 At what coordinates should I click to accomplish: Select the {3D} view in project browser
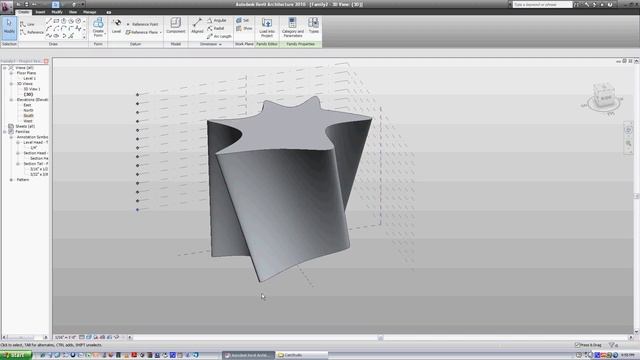(28, 94)
